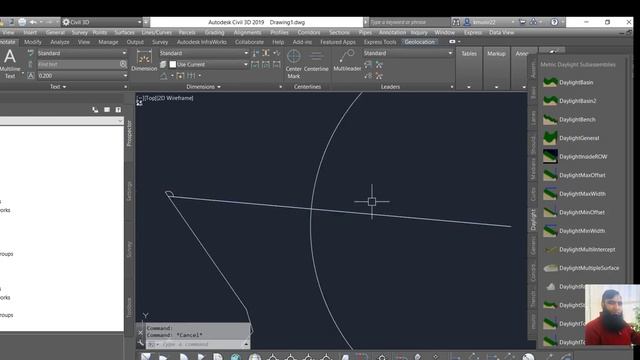Click the Center Mark tool
This screenshot has width=640, height=360.
coord(293,64)
